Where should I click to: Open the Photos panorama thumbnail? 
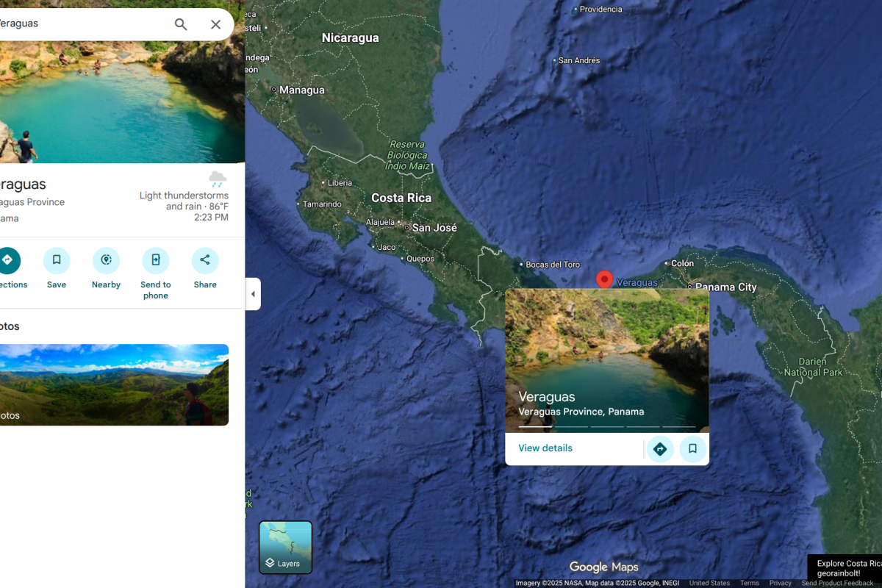114,384
